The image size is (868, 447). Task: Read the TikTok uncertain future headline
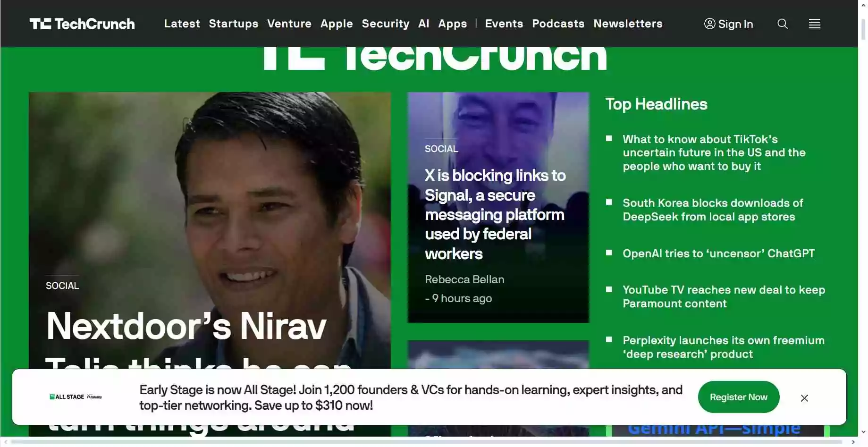coord(714,152)
